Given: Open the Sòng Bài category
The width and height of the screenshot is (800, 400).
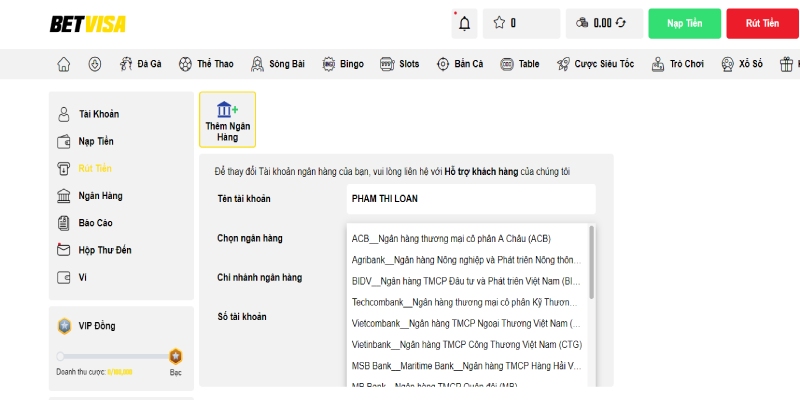Looking at the screenshot, I should [278, 64].
